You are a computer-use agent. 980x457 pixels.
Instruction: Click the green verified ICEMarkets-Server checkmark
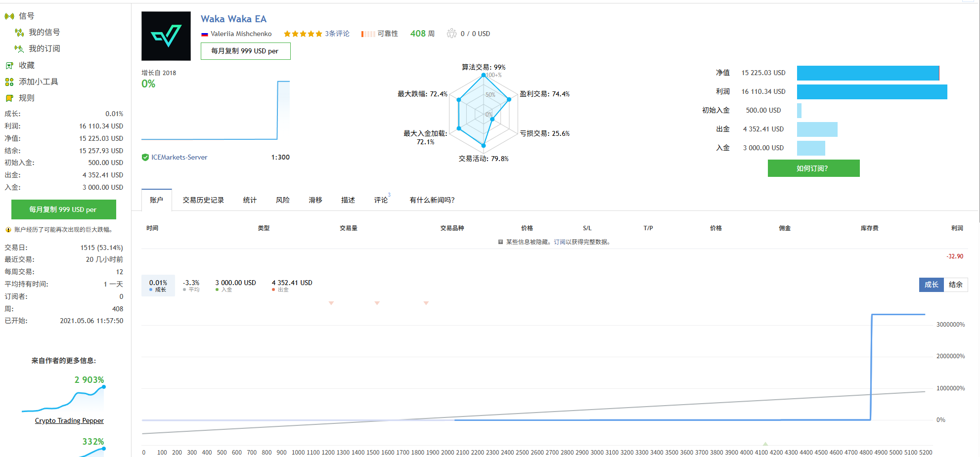[x=145, y=158]
